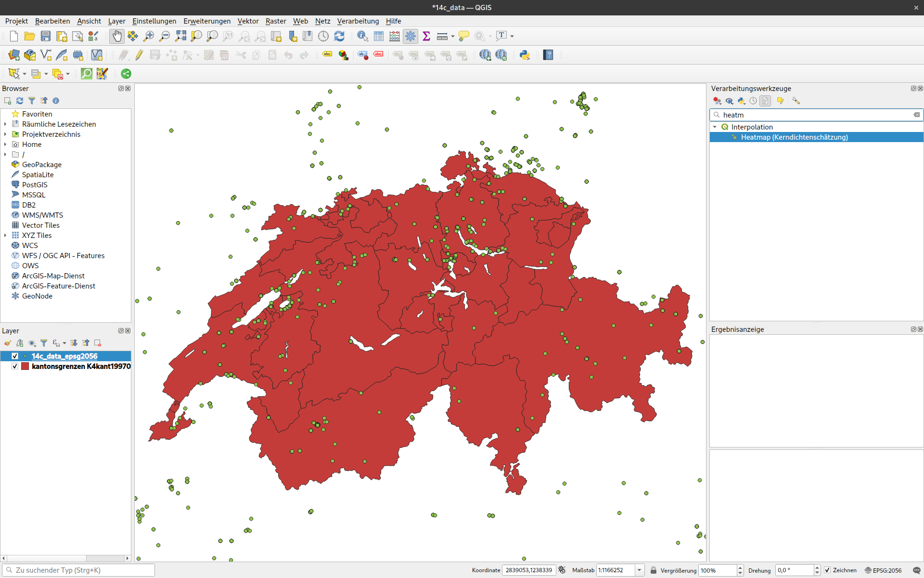Click the Zoom Full extent icon
The width and height of the screenshot is (924, 578).
click(180, 36)
